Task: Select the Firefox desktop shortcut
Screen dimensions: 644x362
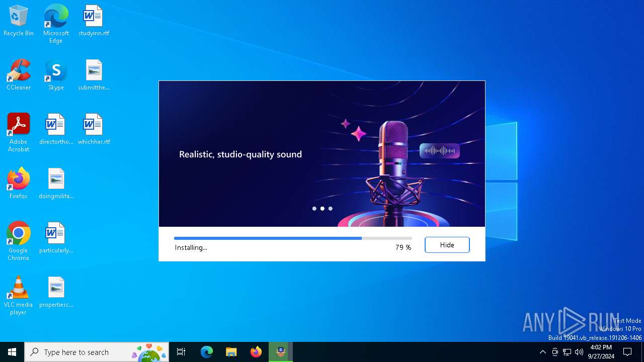Action: 19,184
